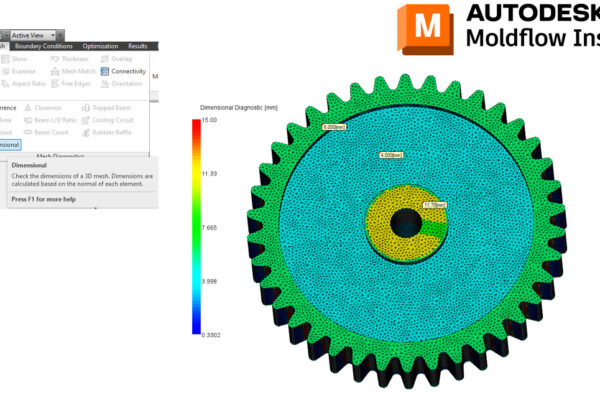Click the highlighted Dimensional diagnostic button
This screenshot has width=600, height=400.
[10, 145]
